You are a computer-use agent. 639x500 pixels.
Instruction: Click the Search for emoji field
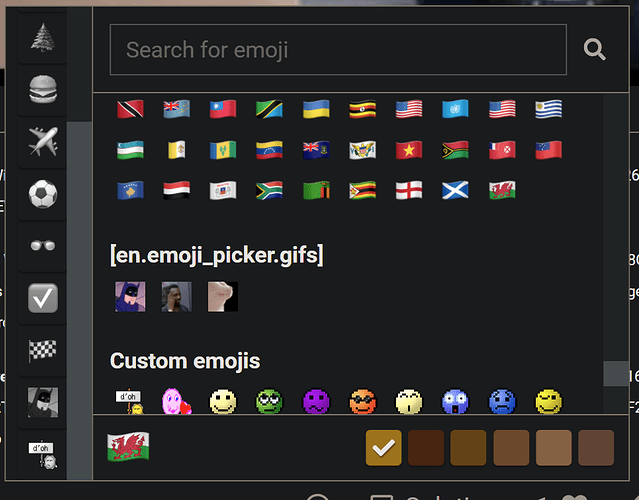click(338, 50)
